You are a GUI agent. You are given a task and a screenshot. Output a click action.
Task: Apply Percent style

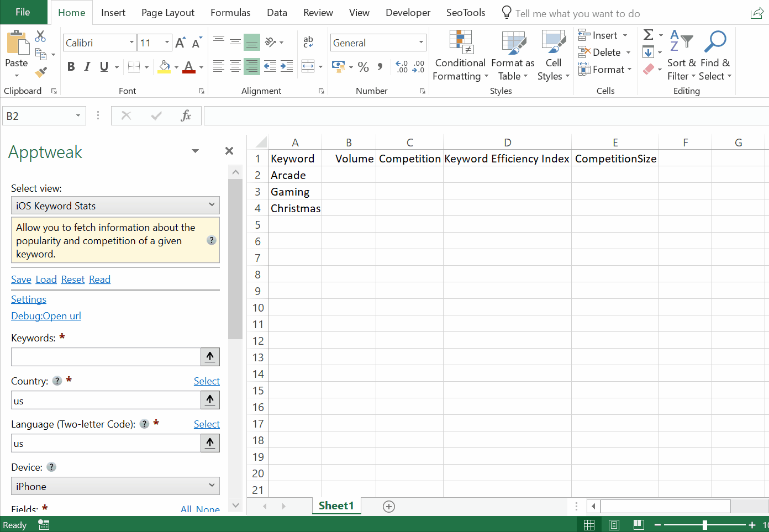363,67
